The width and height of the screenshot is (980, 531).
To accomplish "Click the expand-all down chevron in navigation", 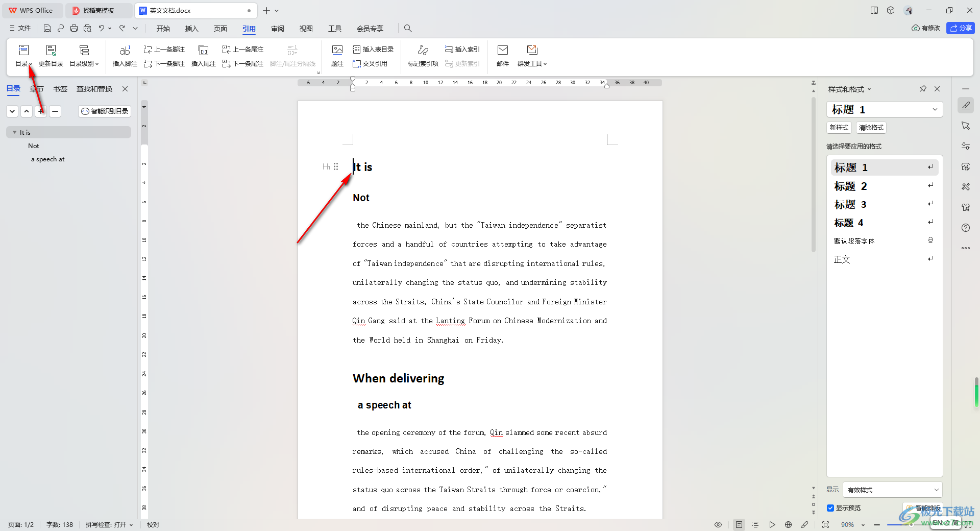I will (x=12, y=111).
